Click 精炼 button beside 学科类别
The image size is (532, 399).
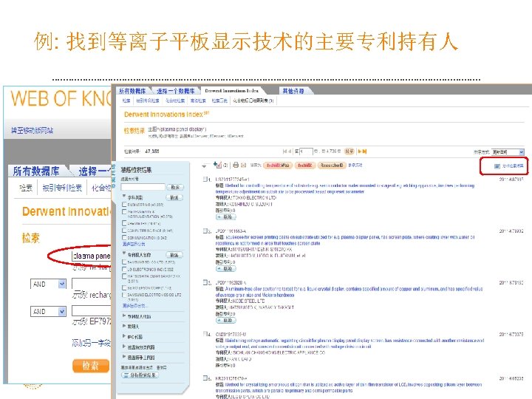(x=174, y=197)
